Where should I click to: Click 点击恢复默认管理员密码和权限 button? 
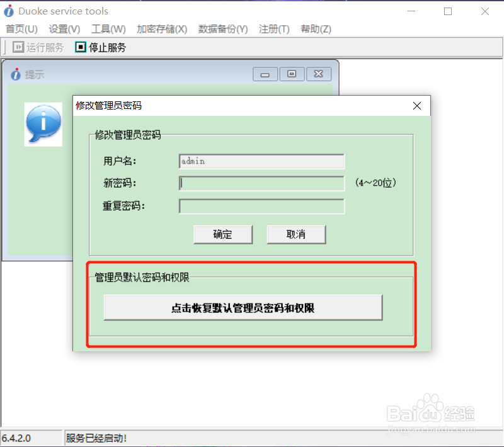tap(243, 308)
